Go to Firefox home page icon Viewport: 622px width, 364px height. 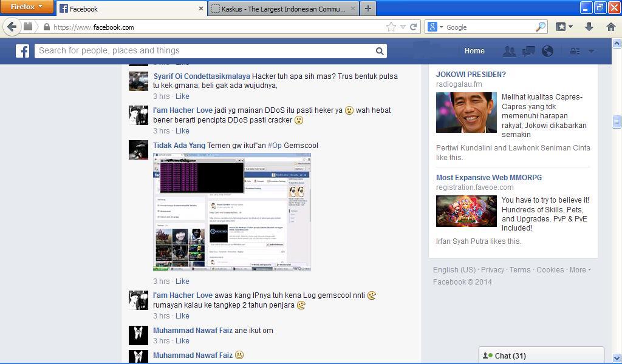click(611, 27)
